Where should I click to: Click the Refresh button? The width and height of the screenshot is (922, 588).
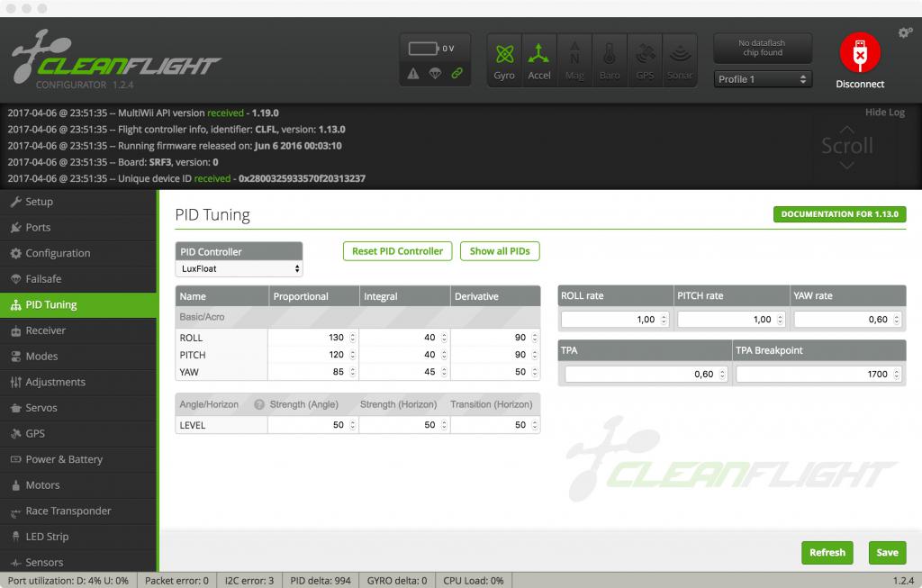[827, 553]
